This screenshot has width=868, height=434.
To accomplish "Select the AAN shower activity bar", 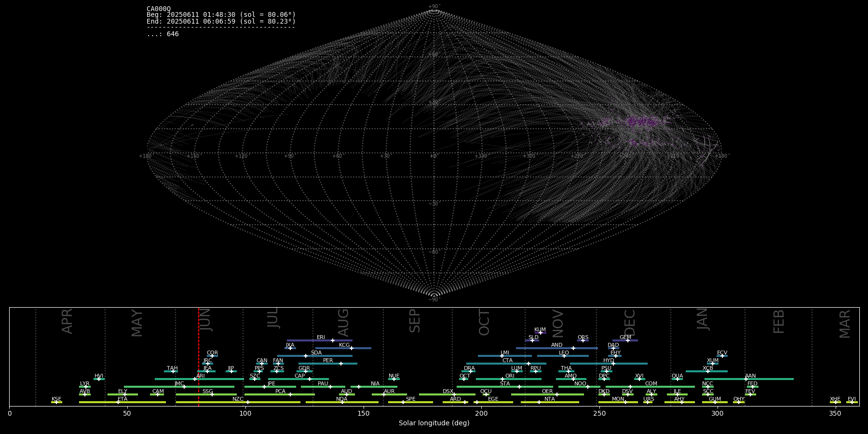I will (749, 379).
